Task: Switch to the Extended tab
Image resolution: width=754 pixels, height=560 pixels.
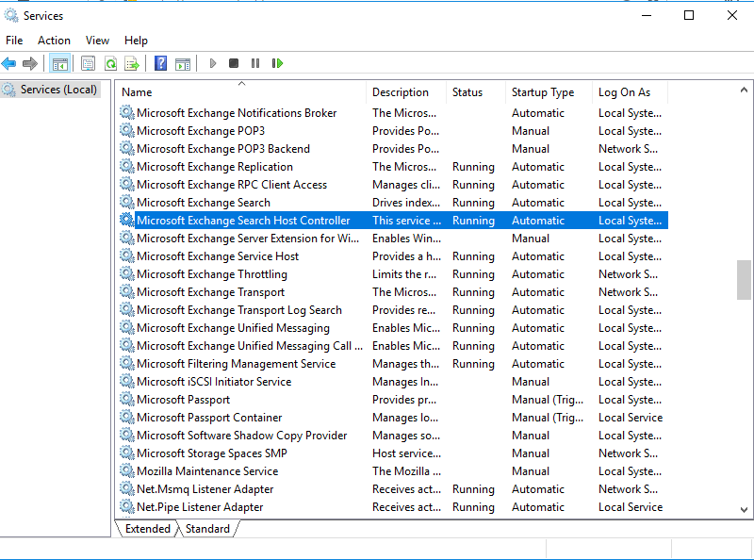Action: pos(148,529)
